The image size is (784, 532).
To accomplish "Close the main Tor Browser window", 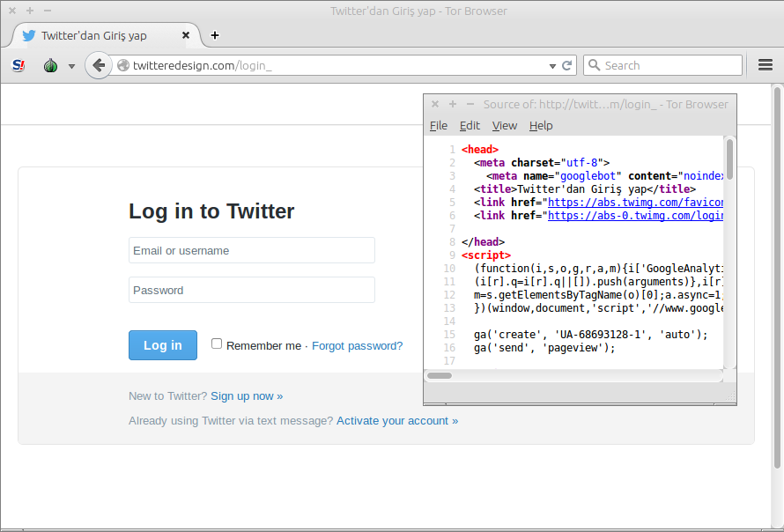I will coord(12,11).
